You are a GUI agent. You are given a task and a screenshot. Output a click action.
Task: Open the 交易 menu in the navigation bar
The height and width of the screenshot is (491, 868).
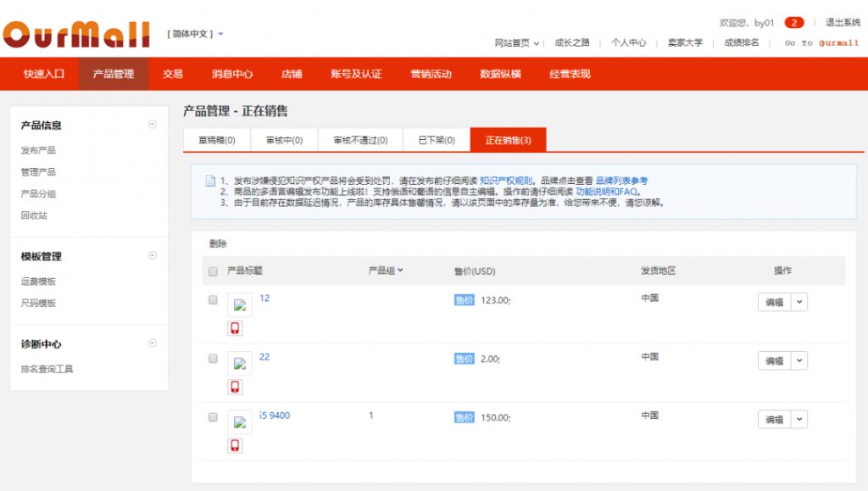coord(173,74)
